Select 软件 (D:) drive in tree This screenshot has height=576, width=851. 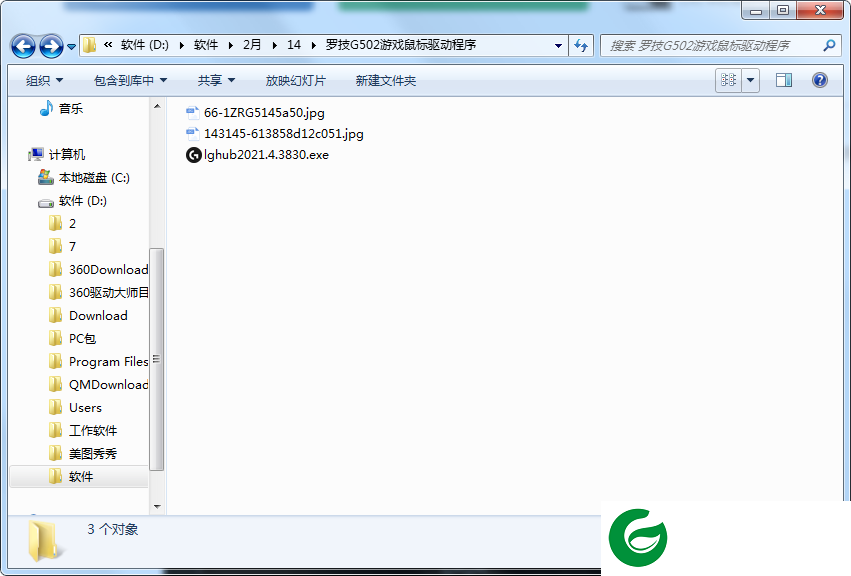[82, 201]
